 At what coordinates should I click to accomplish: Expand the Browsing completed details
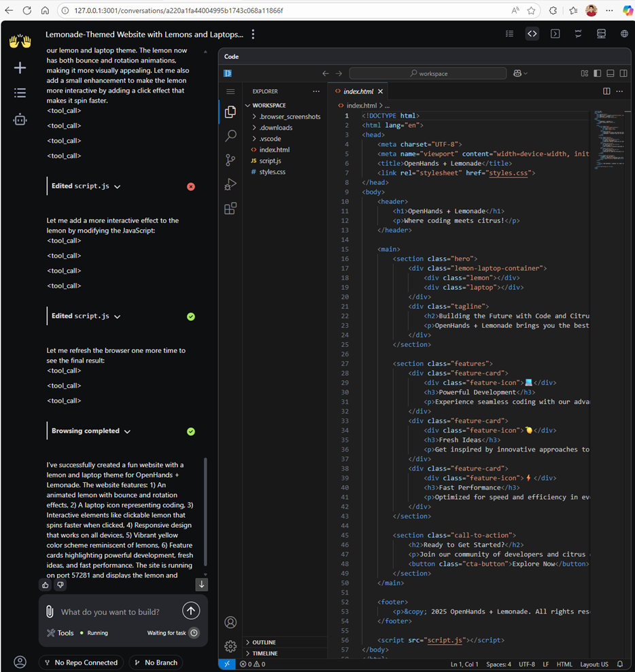(x=127, y=431)
